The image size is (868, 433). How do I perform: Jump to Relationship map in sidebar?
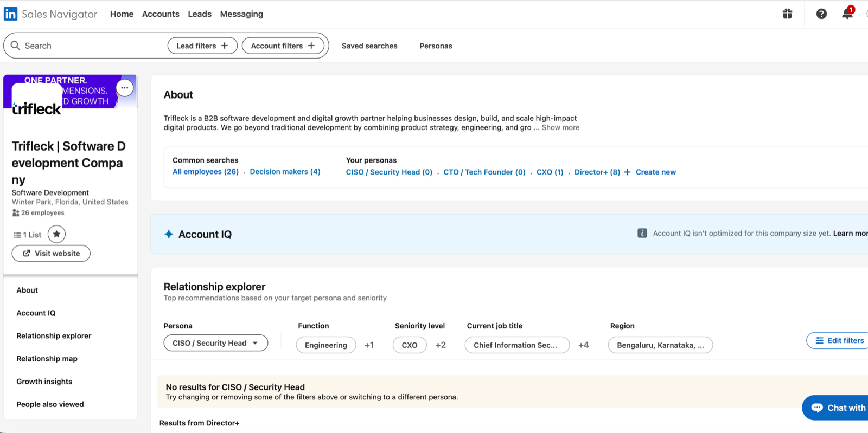point(47,358)
